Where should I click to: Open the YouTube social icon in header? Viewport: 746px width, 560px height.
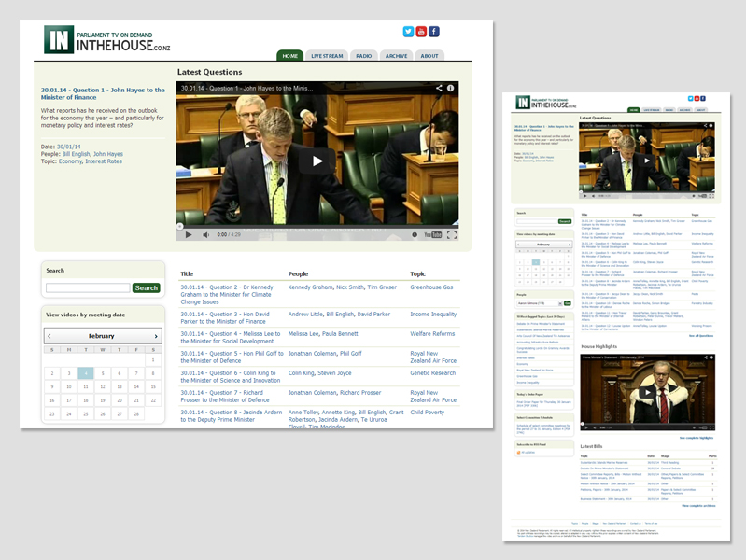[x=421, y=32]
